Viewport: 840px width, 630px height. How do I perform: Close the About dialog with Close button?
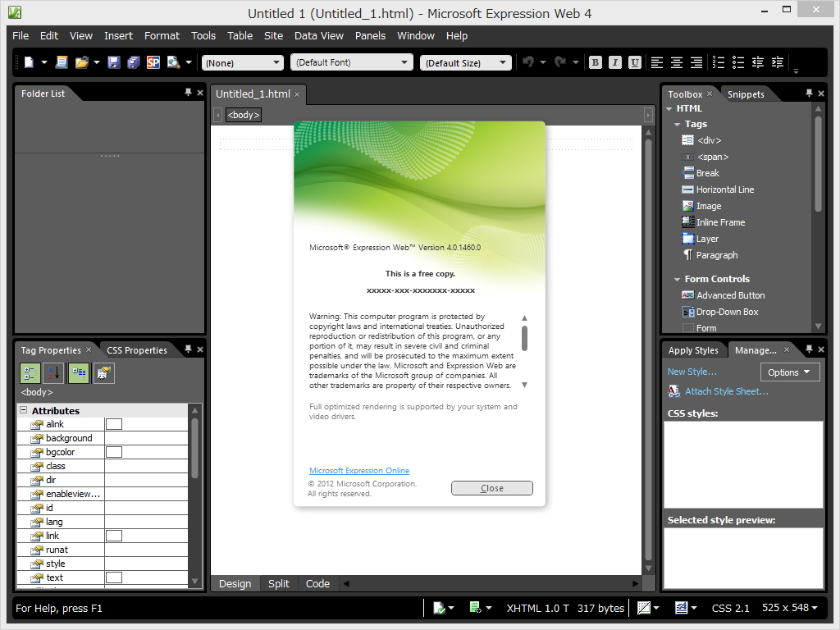pyautogui.click(x=492, y=488)
